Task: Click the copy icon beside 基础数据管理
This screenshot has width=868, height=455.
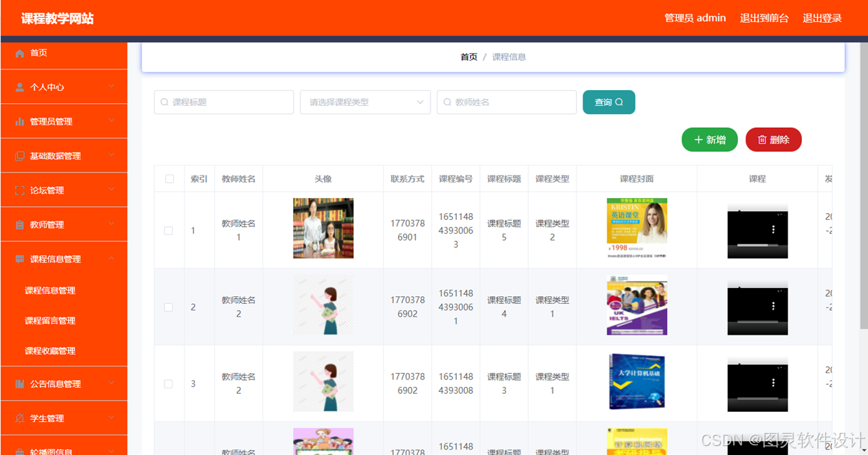Action: click(x=20, y=156)
